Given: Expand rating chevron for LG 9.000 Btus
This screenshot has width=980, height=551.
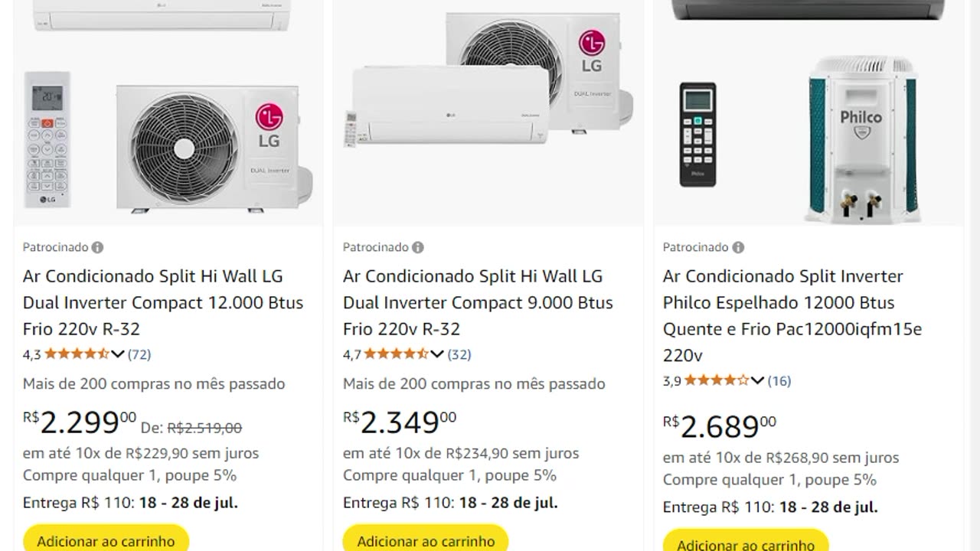Looking at the screenshot, I should pos(437,354).
